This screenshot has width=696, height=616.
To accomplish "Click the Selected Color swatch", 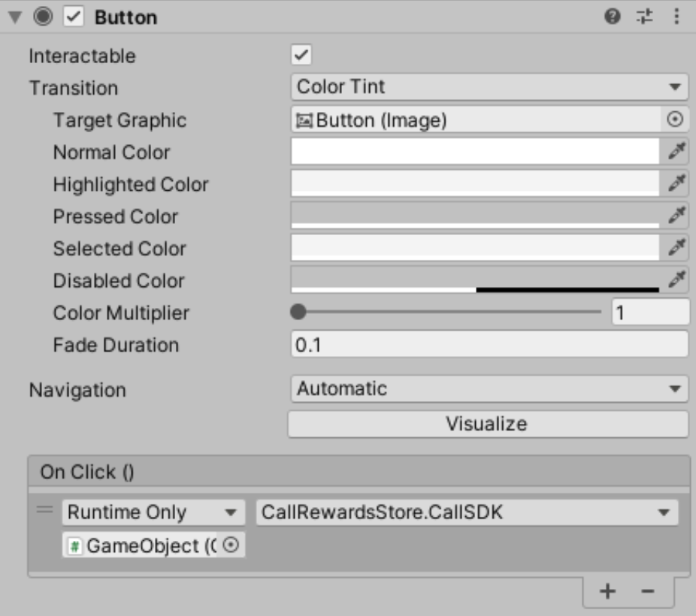I will (475, 247).
